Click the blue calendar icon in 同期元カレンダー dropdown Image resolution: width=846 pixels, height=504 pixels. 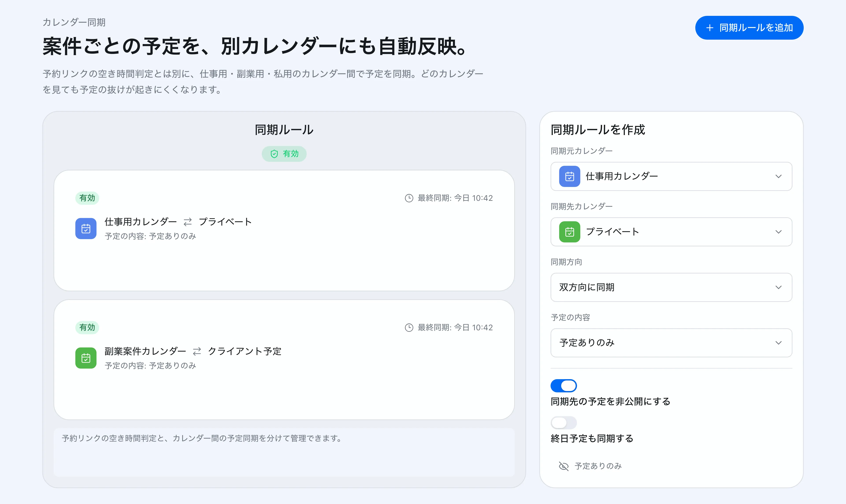(570, 176)
